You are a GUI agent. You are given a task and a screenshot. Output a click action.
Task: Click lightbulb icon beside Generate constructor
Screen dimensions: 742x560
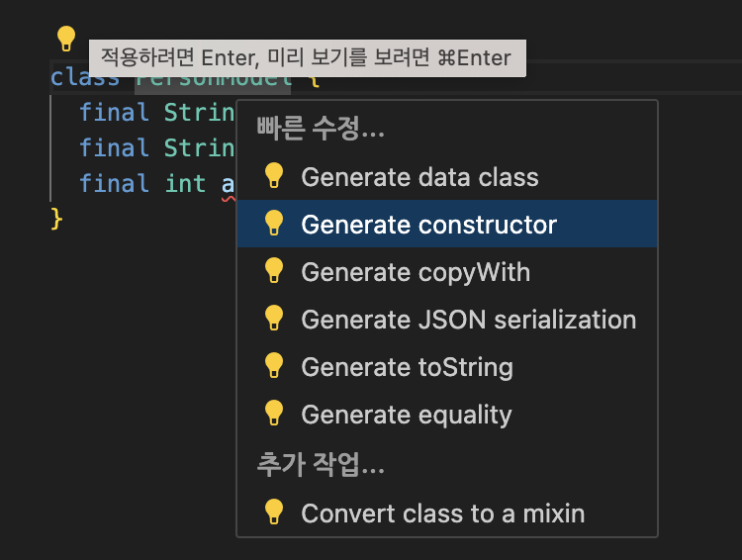pyautogui.click(x=274, y=223)
